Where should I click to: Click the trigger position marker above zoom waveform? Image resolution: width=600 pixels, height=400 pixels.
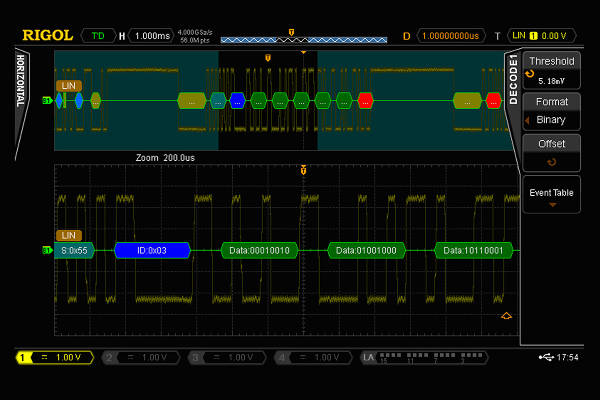click(303, 170)
